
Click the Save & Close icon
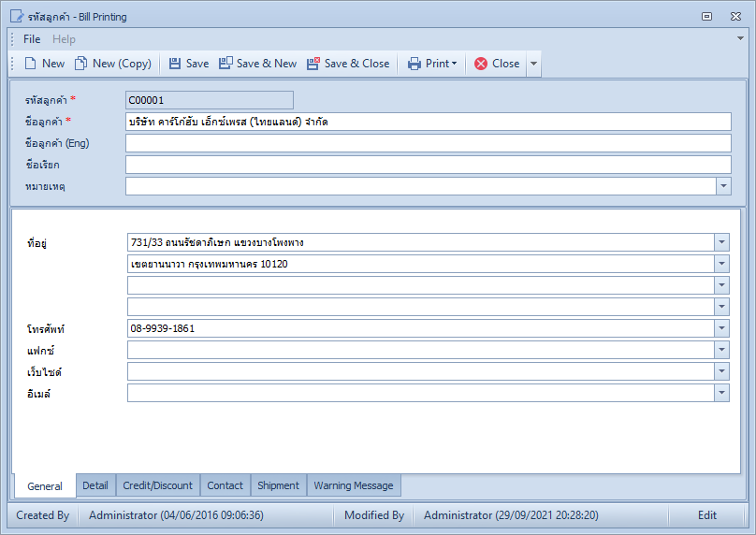313,64
